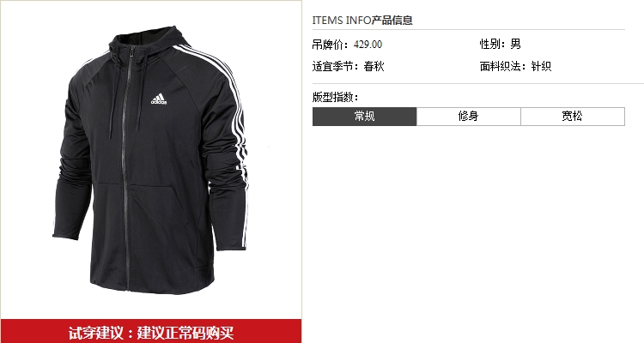Select the 宽松 fit option
Viewport: 644px width, 343px height.
tap(573, 117)
